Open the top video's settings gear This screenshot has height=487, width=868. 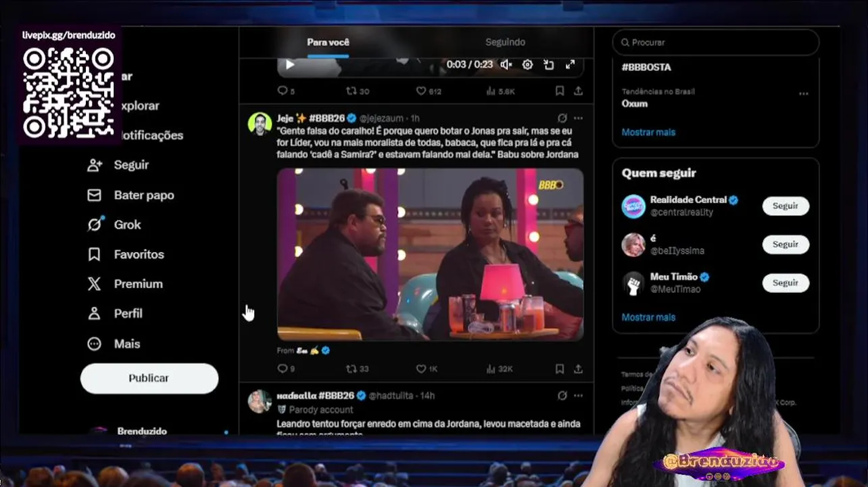pos(527,65)
